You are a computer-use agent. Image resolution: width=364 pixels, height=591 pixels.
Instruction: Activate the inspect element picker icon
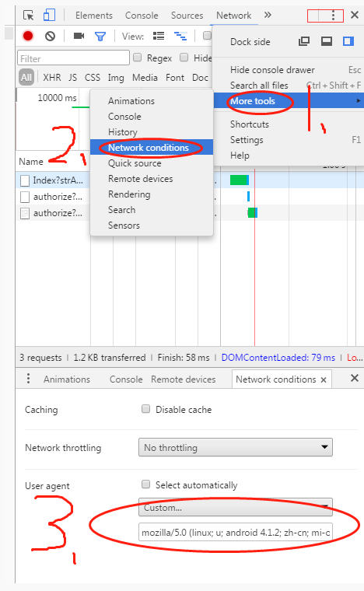point(28,16)
